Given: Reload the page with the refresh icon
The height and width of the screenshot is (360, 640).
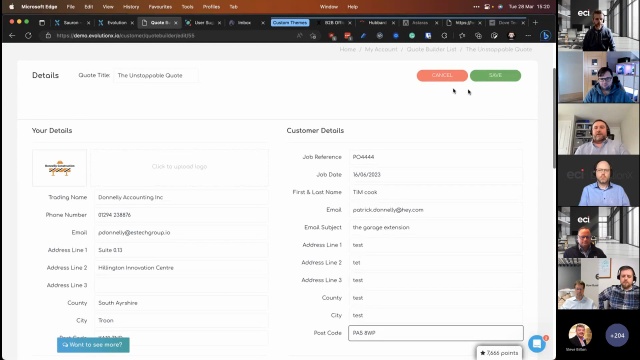Looking at the screenshot, I should pyautogui.click(x=28, y=36).
